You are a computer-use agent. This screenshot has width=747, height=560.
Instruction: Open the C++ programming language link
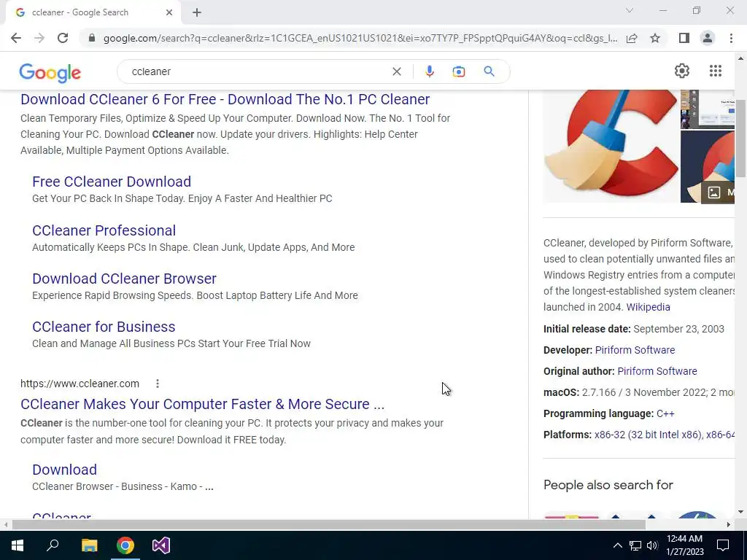[x=665, y=413]
